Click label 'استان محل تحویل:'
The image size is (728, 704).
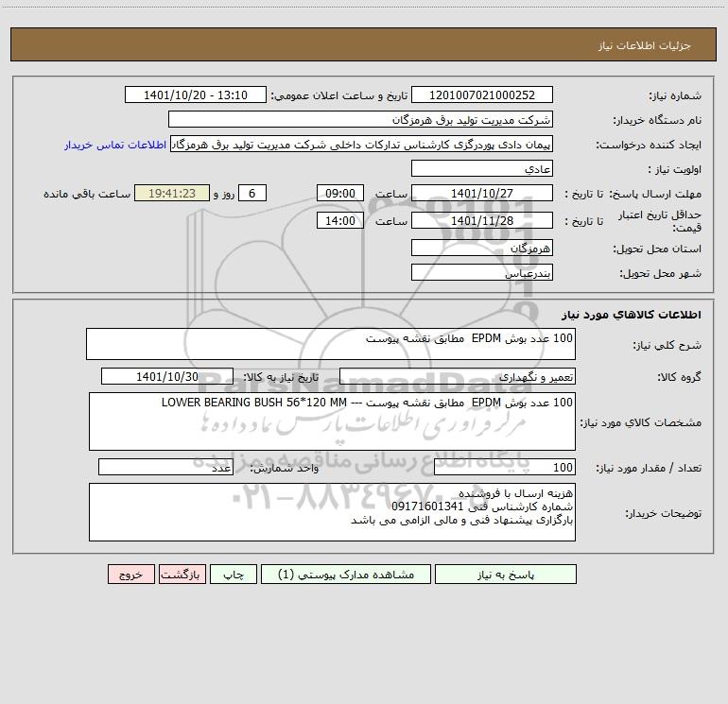tap(657, 249)
